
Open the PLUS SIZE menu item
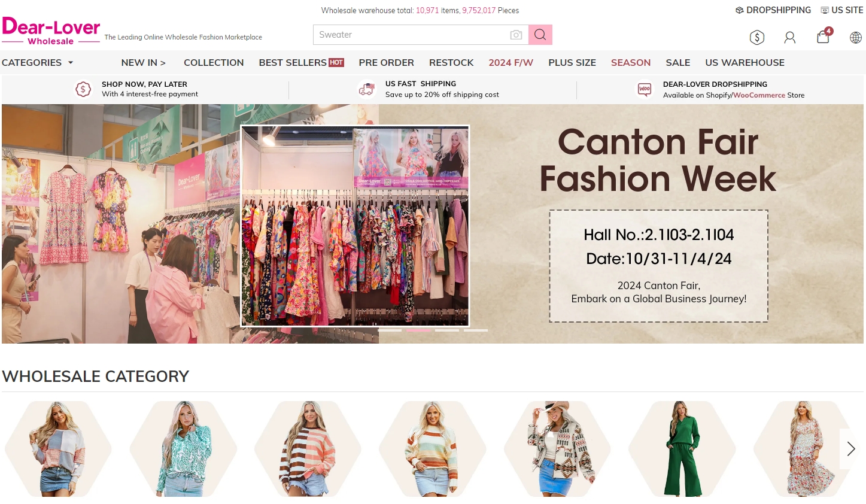coord(572,62)
